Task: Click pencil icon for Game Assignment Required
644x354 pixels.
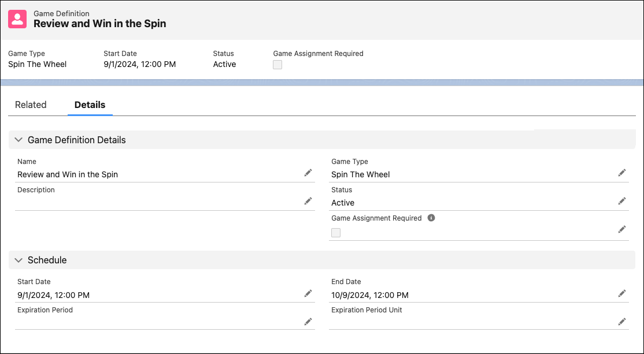Action: pos(622,229)
